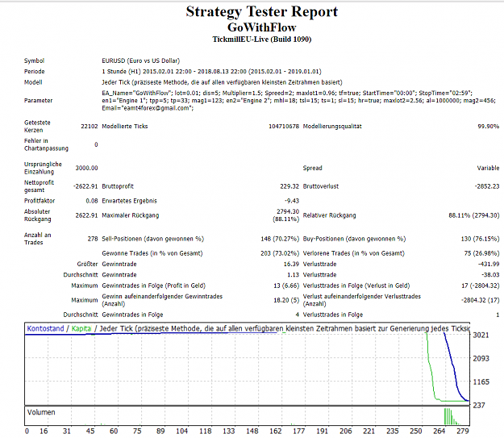Select the largest winning trade value 16.39

point(291,264)
